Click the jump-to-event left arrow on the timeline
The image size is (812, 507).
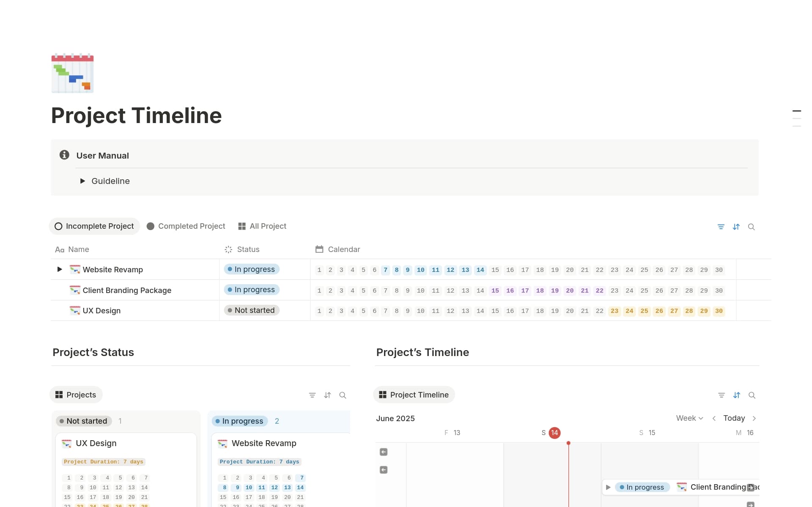(x=384, y=452)
